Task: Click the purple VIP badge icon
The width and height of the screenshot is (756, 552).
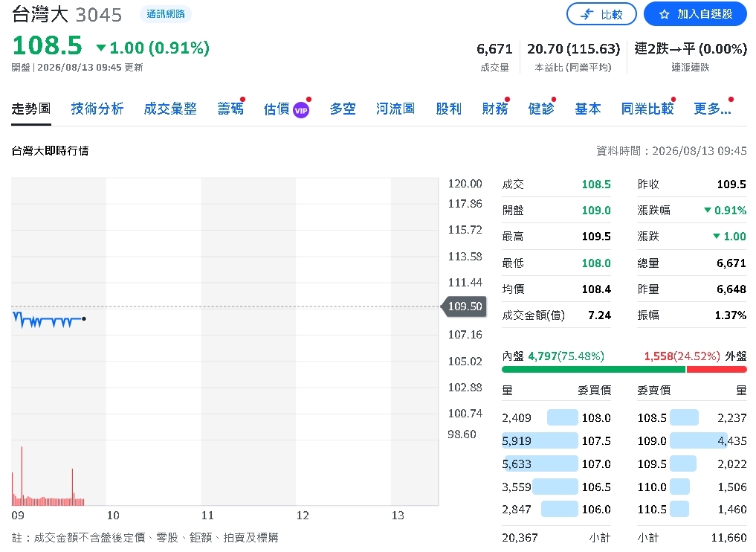Action: (301, 111)
